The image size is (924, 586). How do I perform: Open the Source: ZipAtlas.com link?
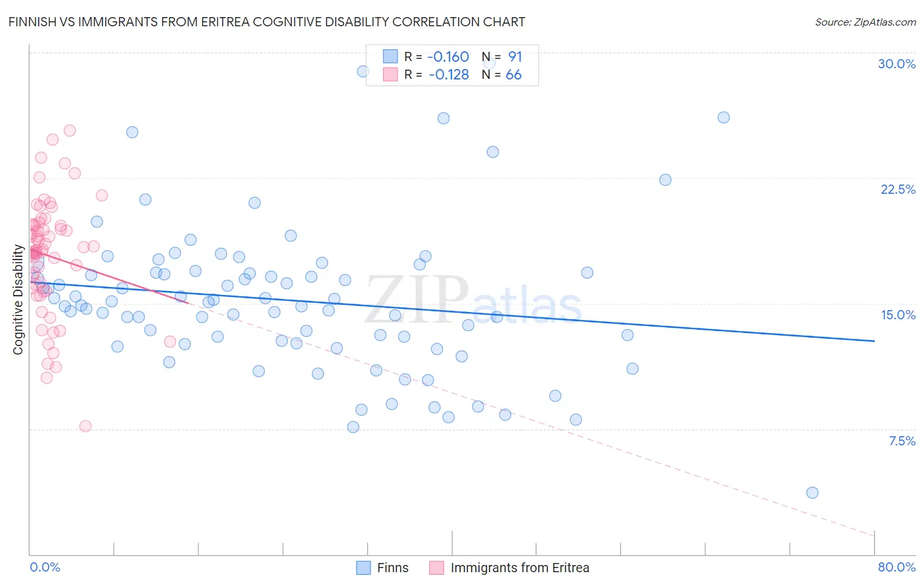[x=866, y=22]
